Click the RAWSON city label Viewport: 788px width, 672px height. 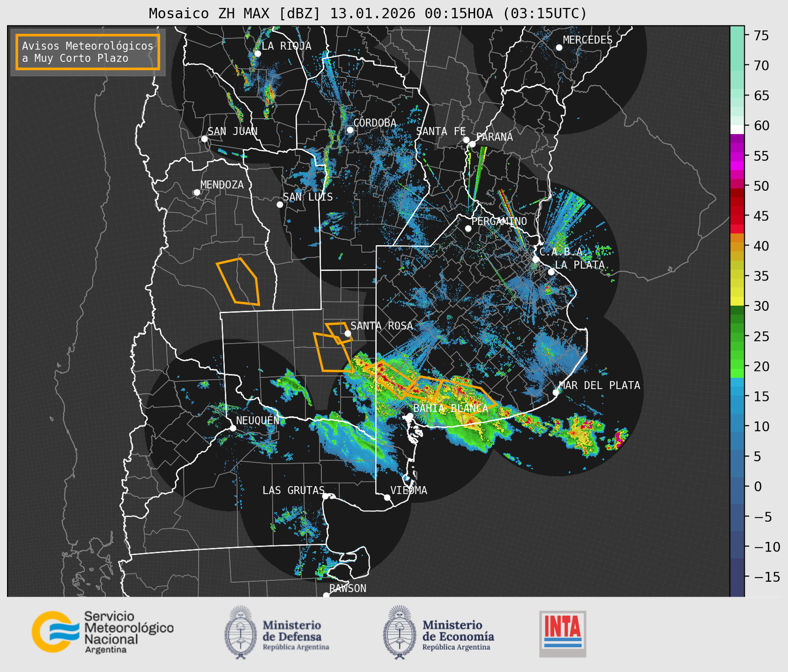click(x=348, y=588)
